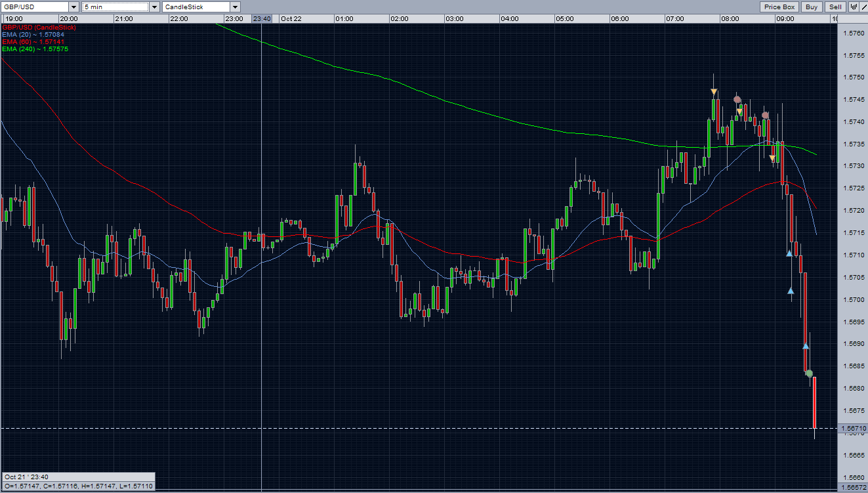Select the topmost orange triangle marker near 1.5750
This screenshot has width=868, height=493.
[x=714, y=93]
